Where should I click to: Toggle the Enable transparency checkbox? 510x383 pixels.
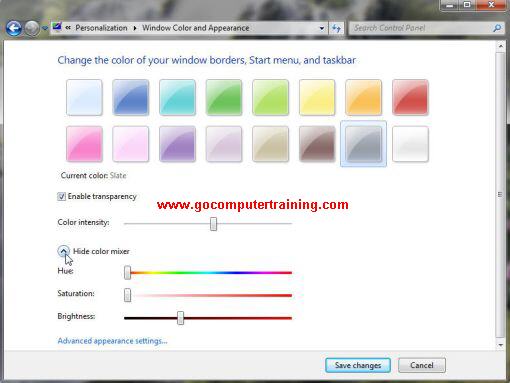click(x=61, y=196)
